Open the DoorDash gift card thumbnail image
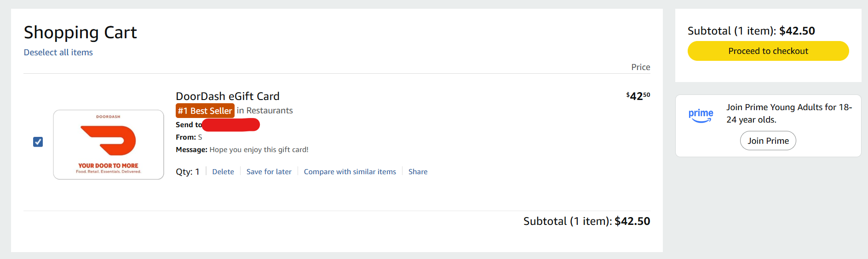868x259 pixels. (x=109, y=145)
